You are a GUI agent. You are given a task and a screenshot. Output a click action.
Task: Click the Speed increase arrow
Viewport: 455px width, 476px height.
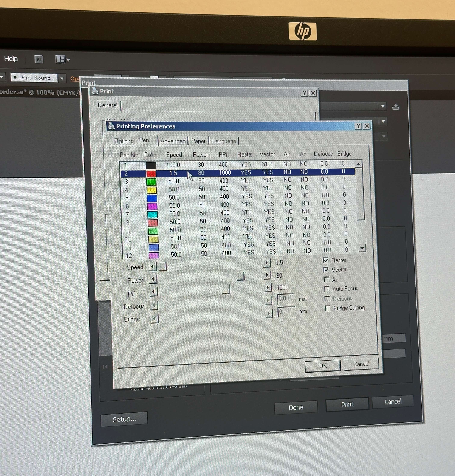(267, 263)
